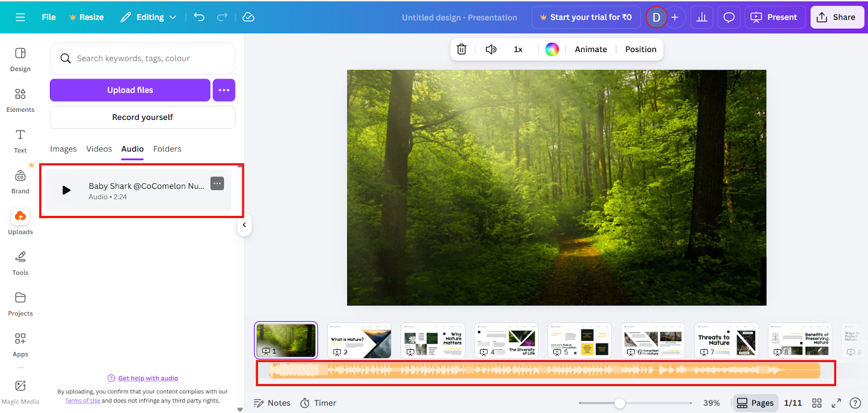Enter fullscreen with the expand arrows icon
Screen dimensions: 868x413
[836, 403]
